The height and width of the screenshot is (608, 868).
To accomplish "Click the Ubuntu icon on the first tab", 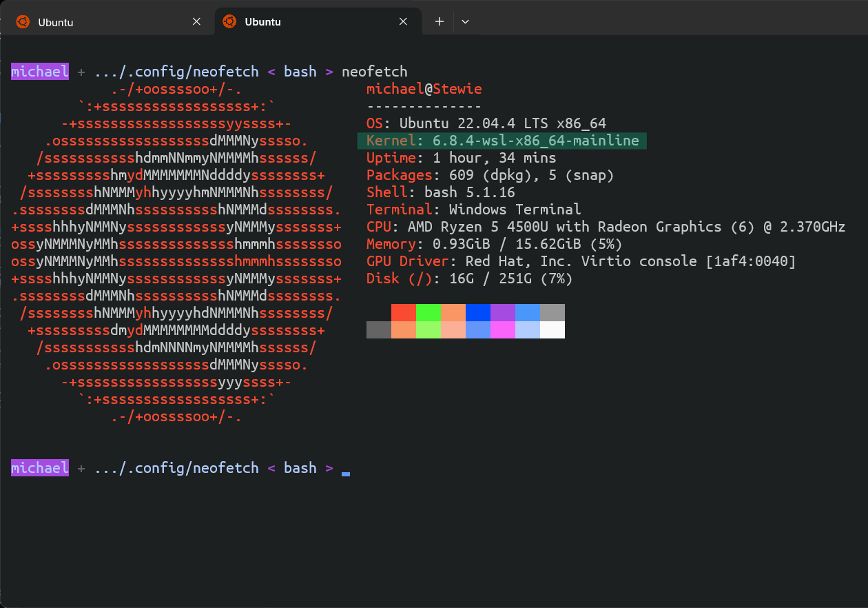I will click(x=23, y=21).
